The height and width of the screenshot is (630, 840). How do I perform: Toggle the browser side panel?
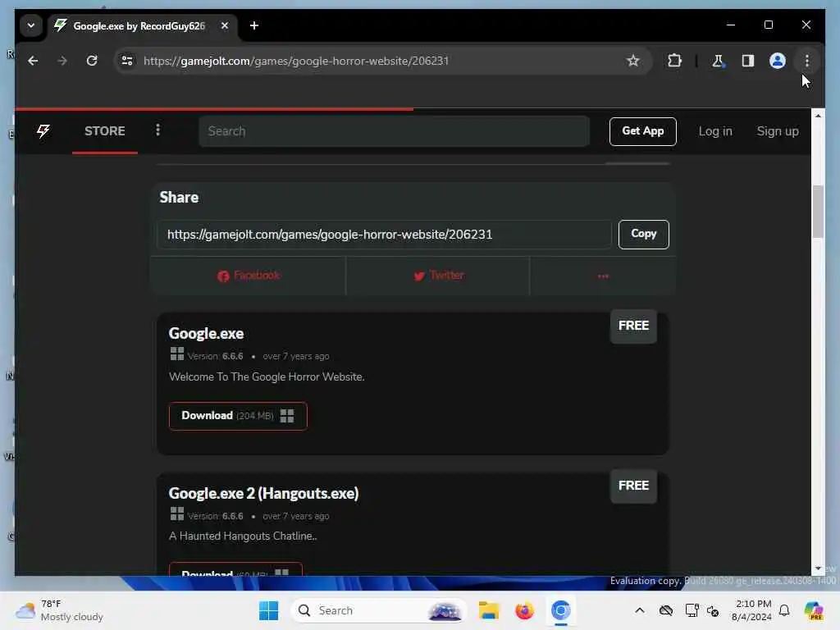tap(748, 61)
